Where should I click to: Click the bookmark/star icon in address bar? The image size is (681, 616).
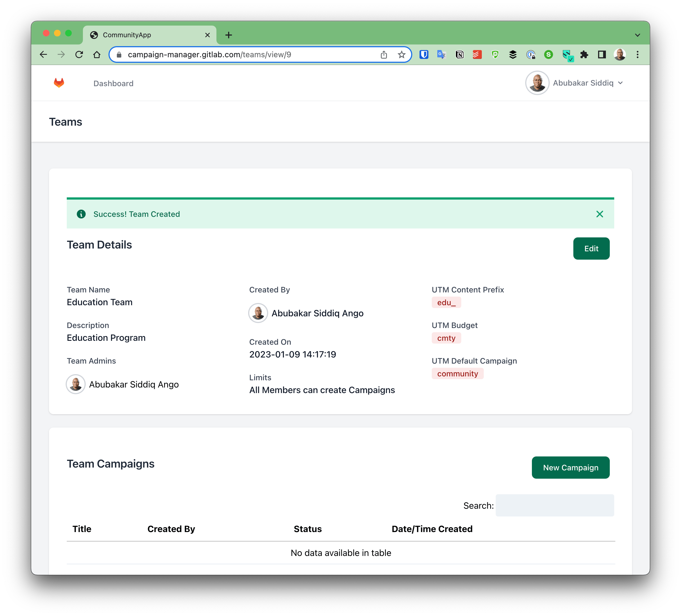(402, 54)
